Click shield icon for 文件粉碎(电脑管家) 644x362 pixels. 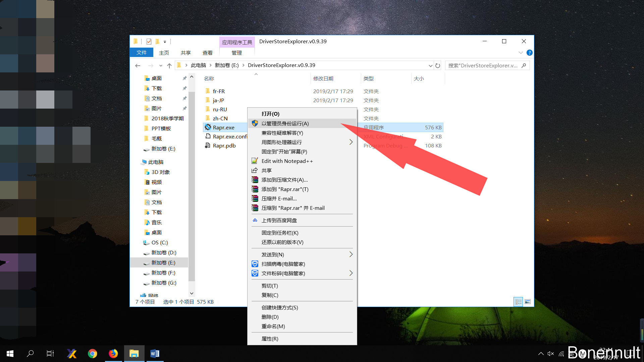pos(255,273)
